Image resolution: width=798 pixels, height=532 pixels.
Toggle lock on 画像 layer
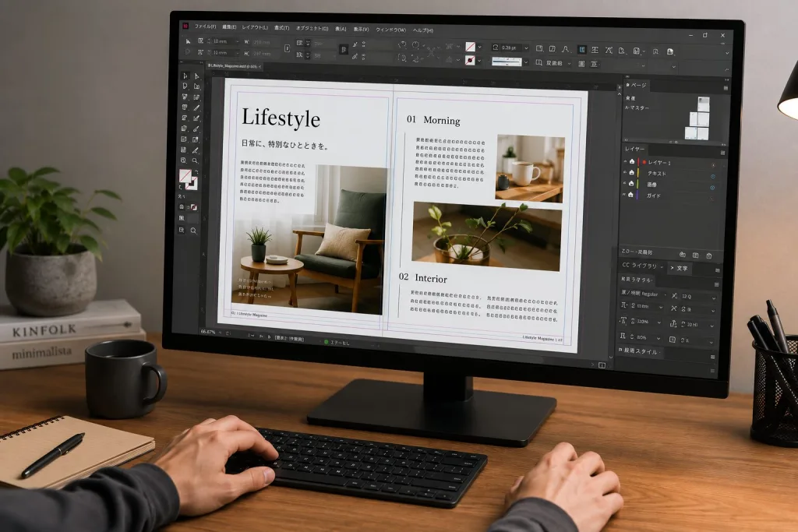pyautogui.click(x=631, y=184)
